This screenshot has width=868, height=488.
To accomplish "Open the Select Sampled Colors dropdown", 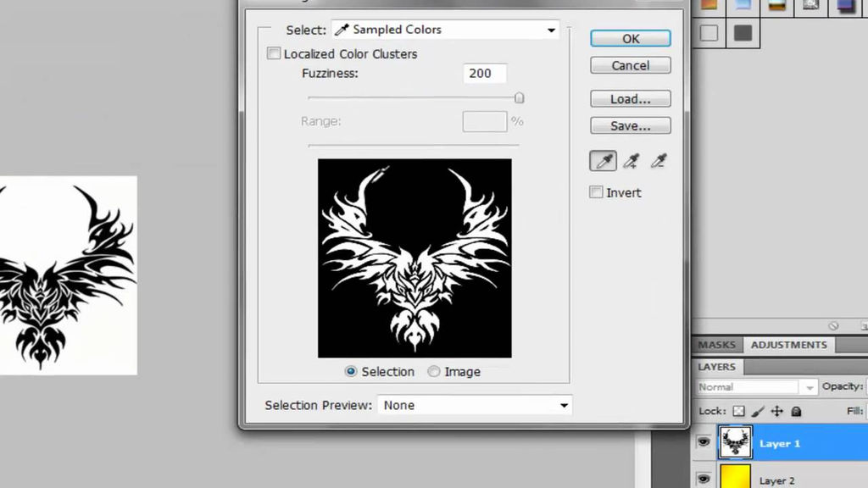I will click(445, 30).
